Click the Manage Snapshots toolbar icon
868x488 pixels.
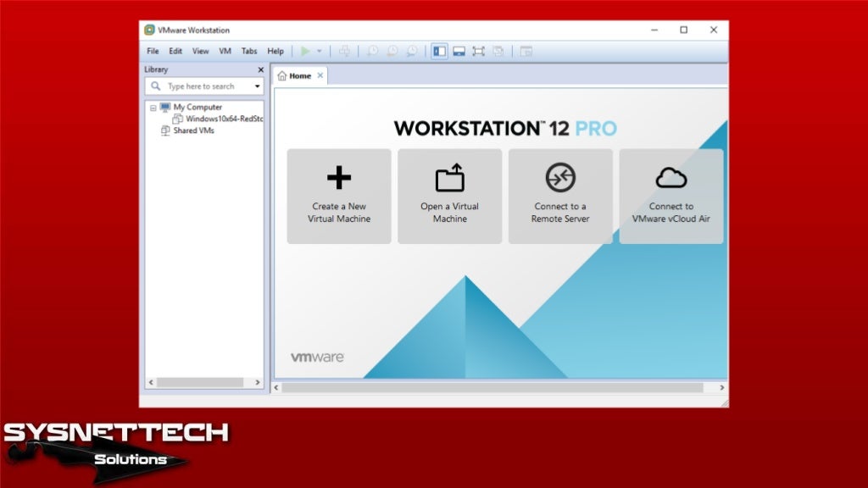412,51
